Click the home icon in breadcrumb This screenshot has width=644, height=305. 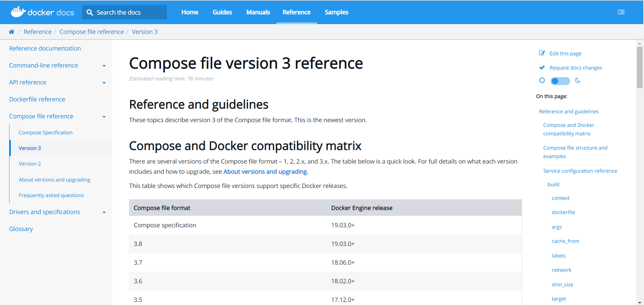[x=12, y=32]
